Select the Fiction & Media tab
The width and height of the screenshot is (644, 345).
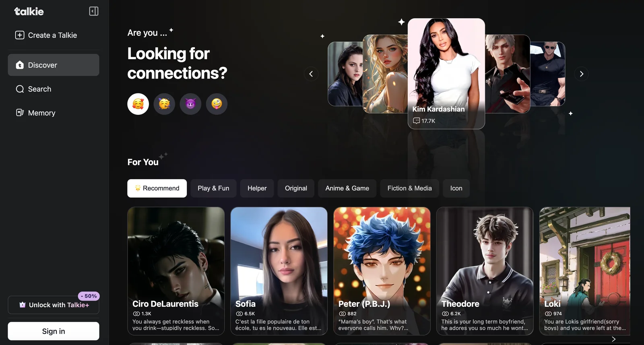pos(409,188)
